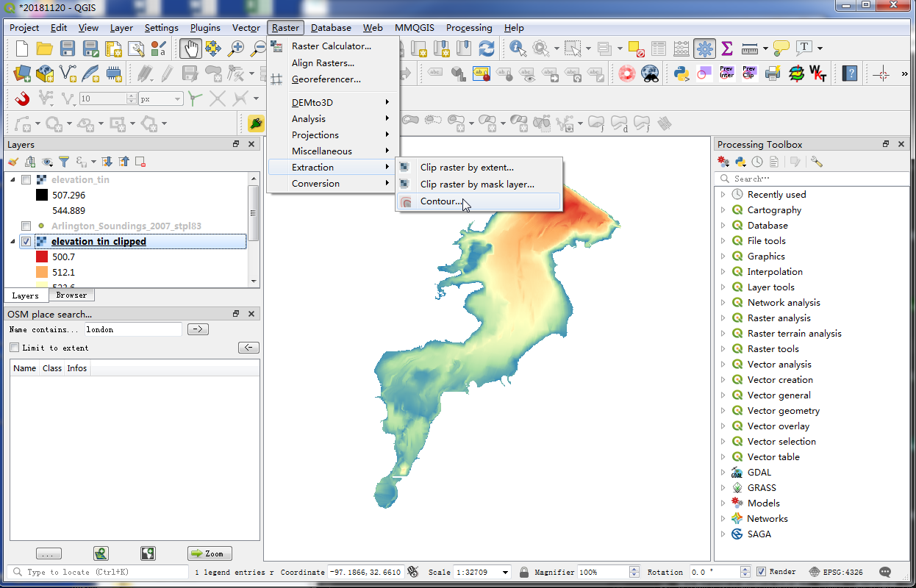Toggle visibility of Arlington_Soundings_2007_stpl83 layer

click(26, 226)
